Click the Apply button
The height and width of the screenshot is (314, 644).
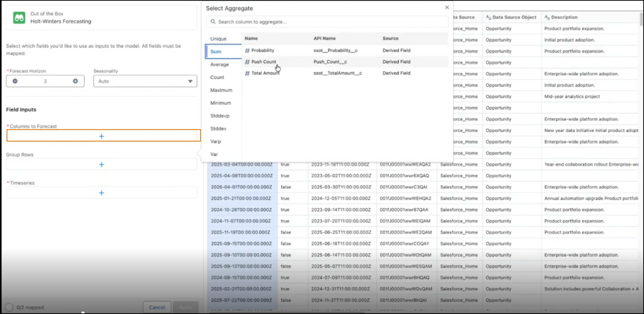click(x=186, y=307)
